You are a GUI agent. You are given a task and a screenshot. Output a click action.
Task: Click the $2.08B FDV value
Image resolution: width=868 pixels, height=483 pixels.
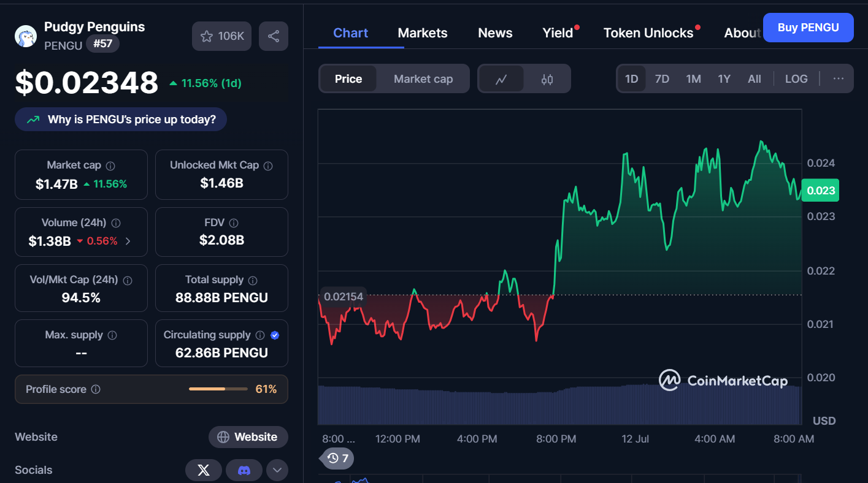point(221,240)
